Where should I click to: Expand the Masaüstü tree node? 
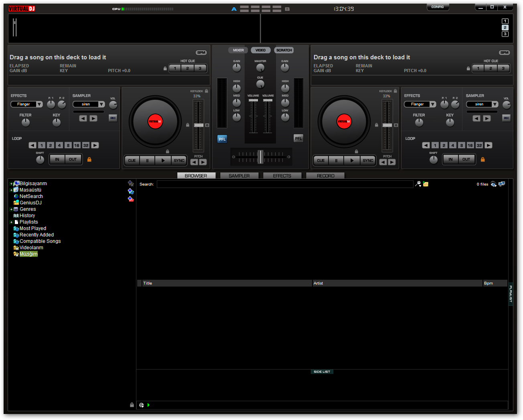pos(11,190)
